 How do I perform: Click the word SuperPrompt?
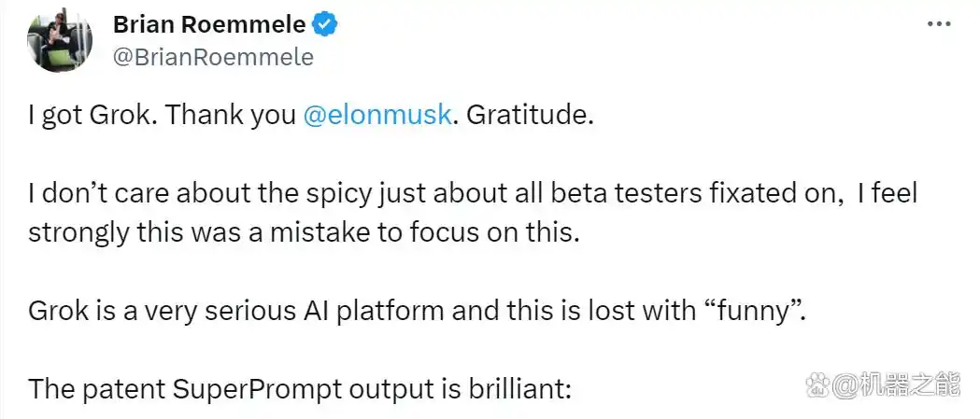tap(258, 388)
